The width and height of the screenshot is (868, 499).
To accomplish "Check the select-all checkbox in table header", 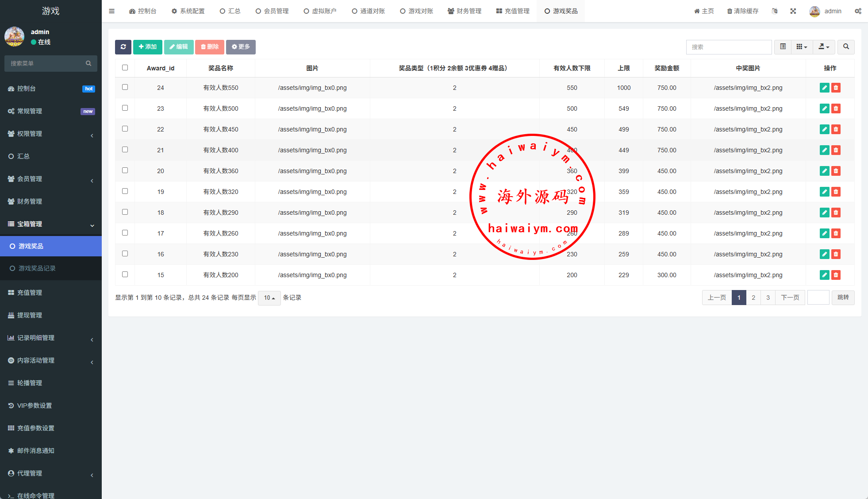I will [125, 68].
